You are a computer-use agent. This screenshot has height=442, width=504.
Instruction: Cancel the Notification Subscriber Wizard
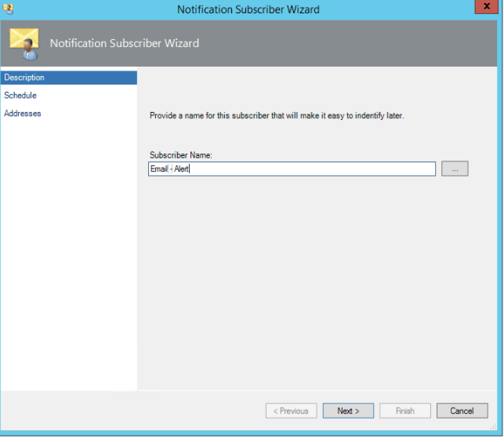[462, 411]
